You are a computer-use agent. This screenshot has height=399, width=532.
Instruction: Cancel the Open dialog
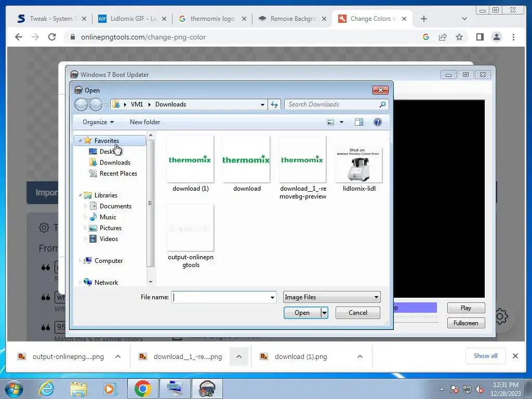[x=357, y=313]
